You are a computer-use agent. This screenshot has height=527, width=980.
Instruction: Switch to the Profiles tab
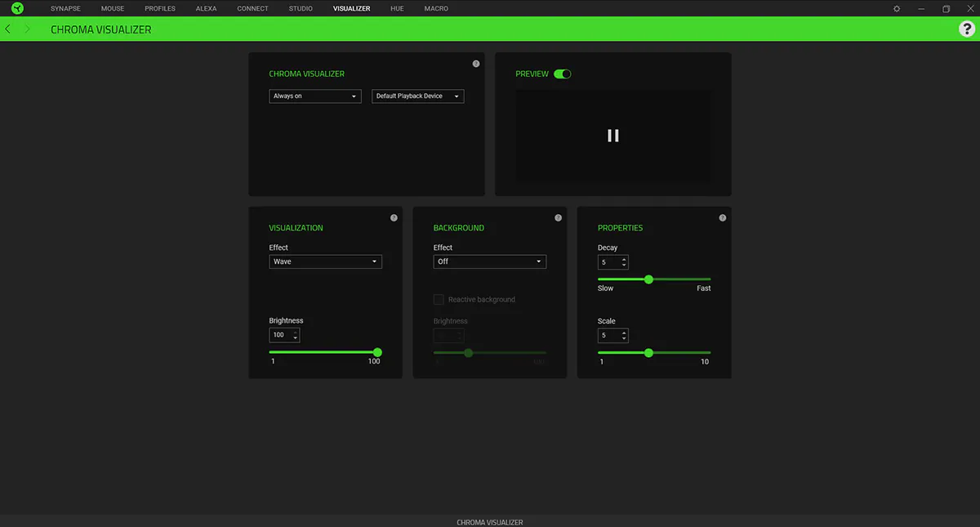point(160,8)
